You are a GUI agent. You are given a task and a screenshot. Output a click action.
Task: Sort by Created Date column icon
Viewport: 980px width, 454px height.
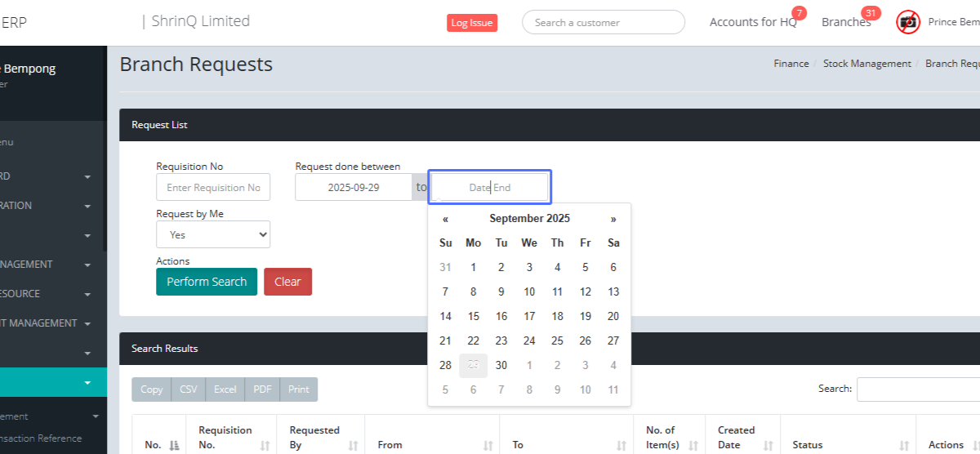tap(768, 445)
